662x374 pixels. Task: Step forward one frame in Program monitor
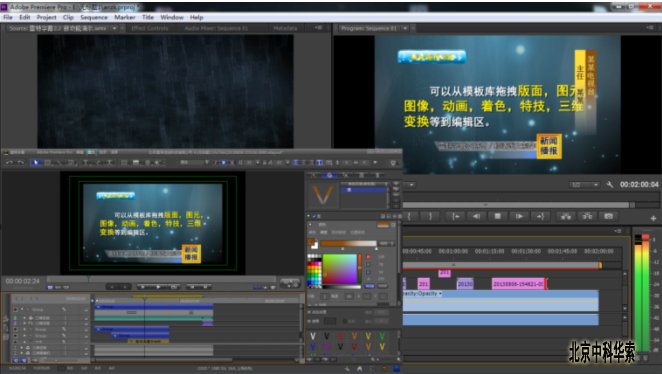tap(519, 216)
